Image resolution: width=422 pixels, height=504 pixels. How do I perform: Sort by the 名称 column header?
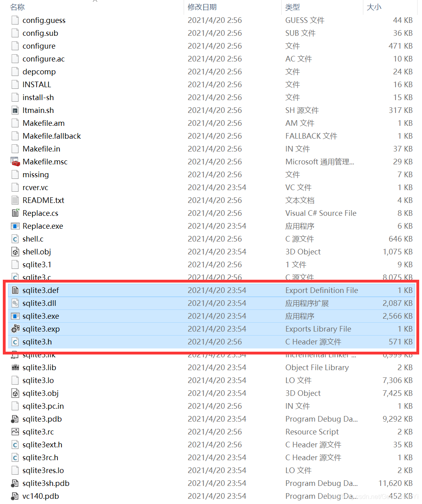[x=17, y=7]
